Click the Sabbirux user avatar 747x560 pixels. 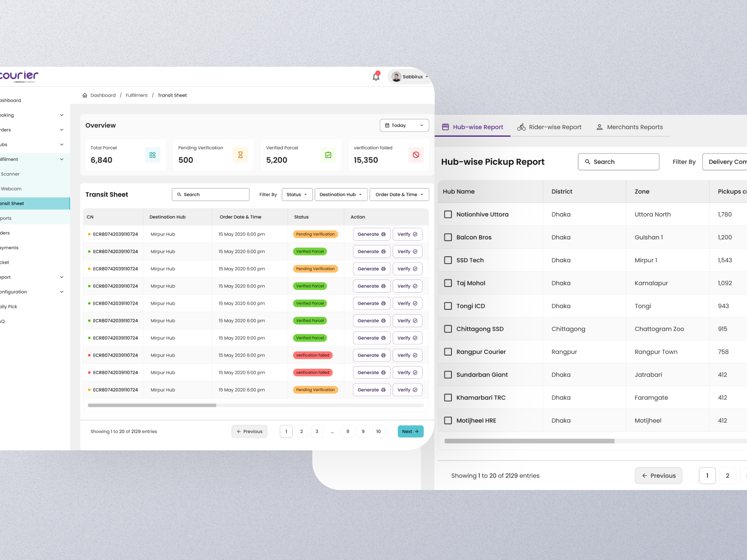point(396,77)
